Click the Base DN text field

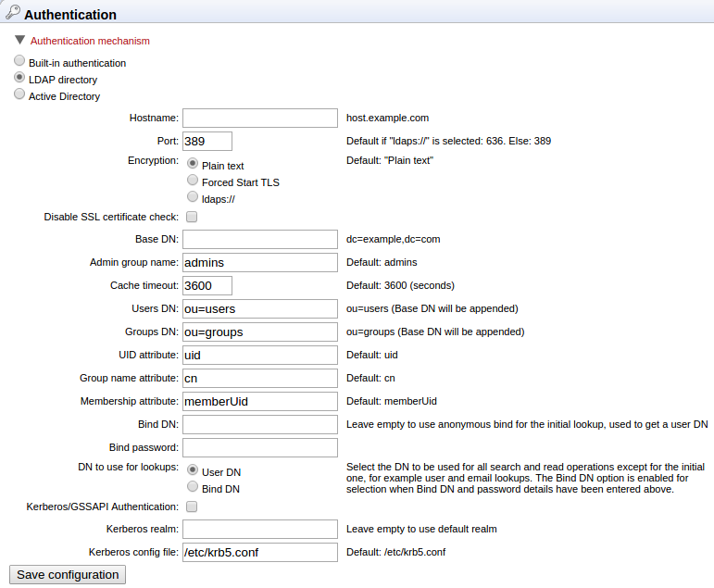tap(259, 239)
